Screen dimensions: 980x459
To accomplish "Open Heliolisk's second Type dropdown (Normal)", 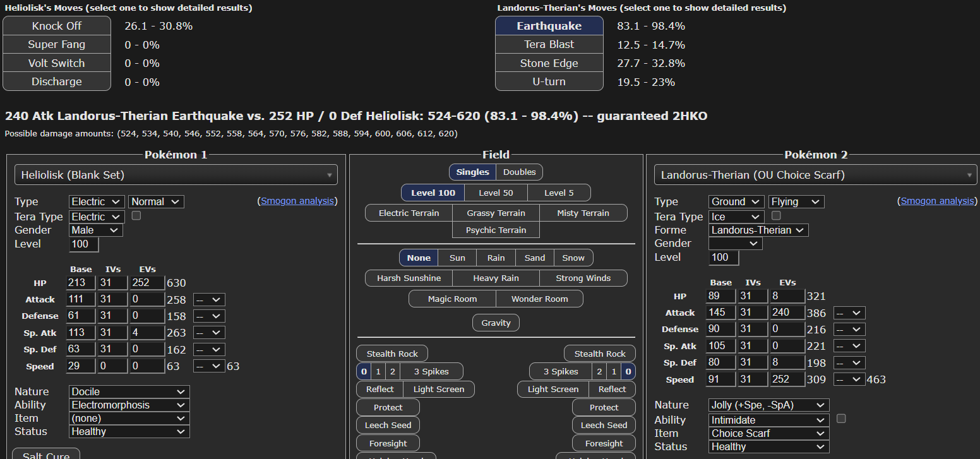I will (x=157, y=202).
